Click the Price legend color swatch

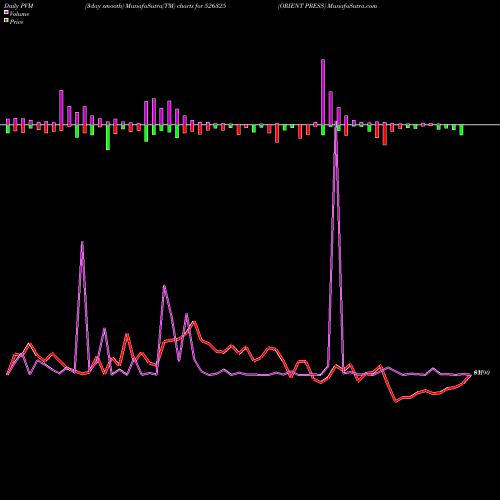tap(6, 21)
